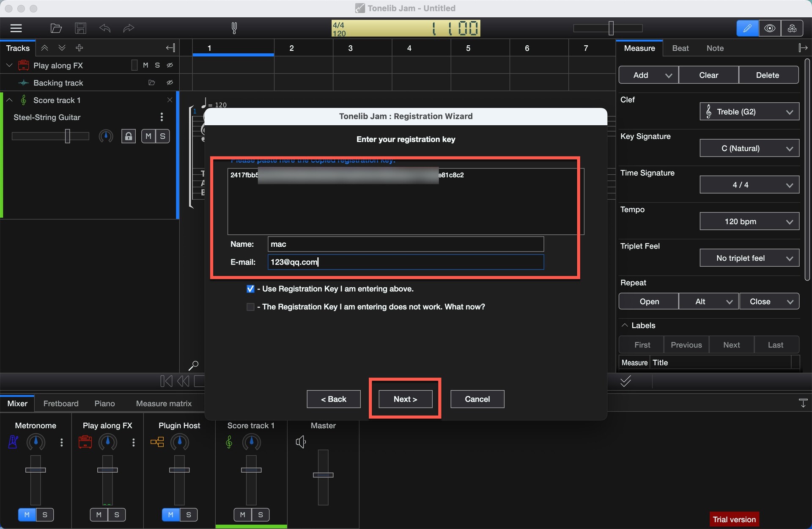Add a new track with plus icon
Image resolution: width=812 pixels, height=529 pixels.
point(79,48)
